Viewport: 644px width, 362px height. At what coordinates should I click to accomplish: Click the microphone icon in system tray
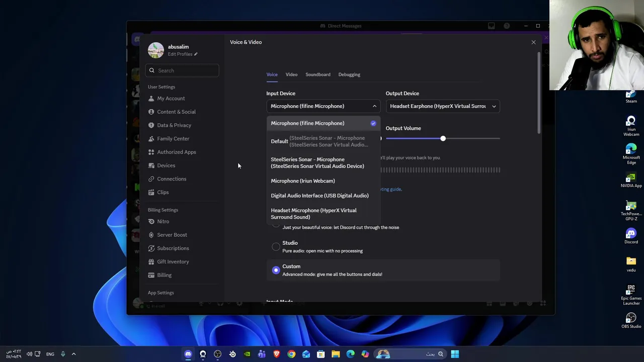63,354
